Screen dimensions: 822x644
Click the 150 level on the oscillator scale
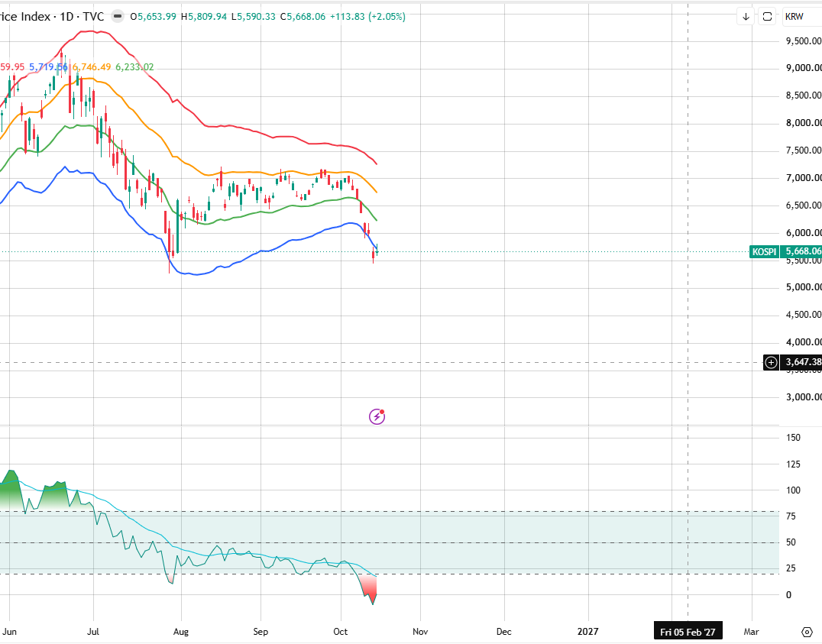[793, 438]
